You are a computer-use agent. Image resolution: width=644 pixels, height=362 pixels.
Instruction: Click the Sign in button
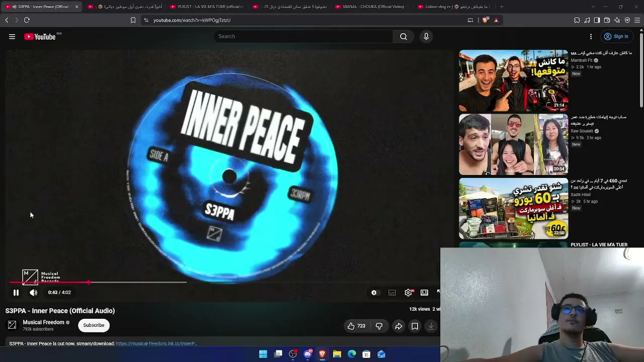(616, 37)
